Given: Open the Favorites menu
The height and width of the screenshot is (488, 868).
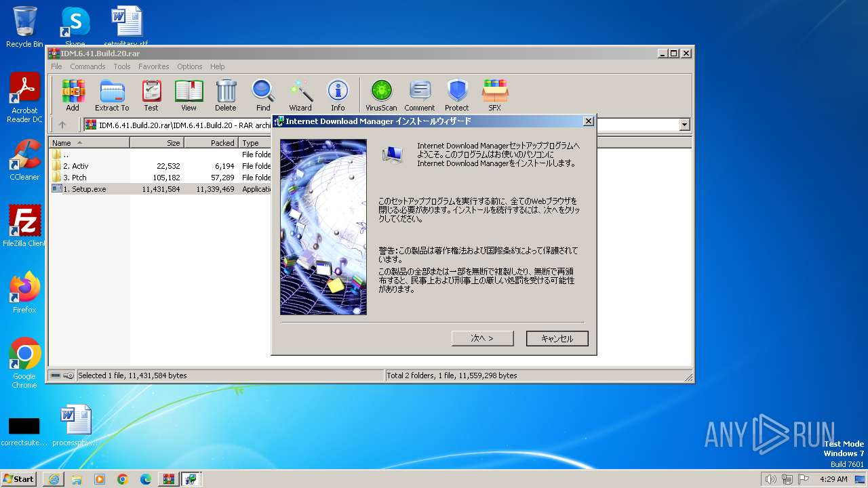Looking at the screenshot, I should 154,66.
